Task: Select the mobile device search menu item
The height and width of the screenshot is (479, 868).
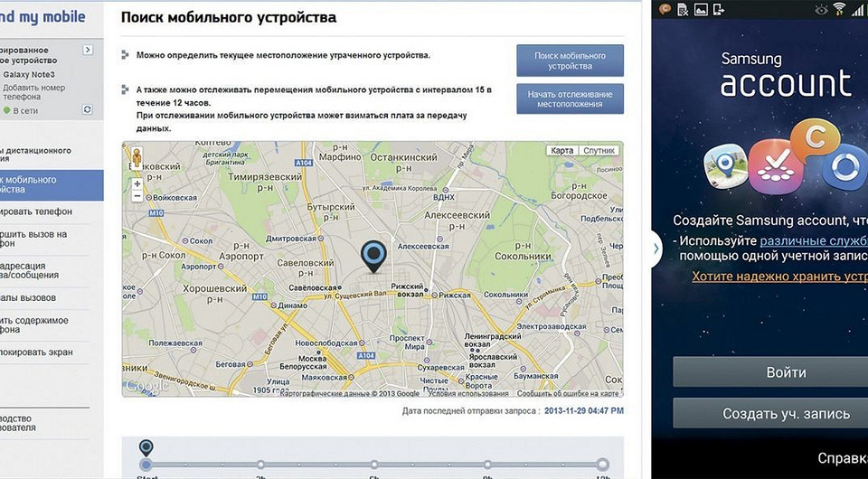Action: point(52,184)
